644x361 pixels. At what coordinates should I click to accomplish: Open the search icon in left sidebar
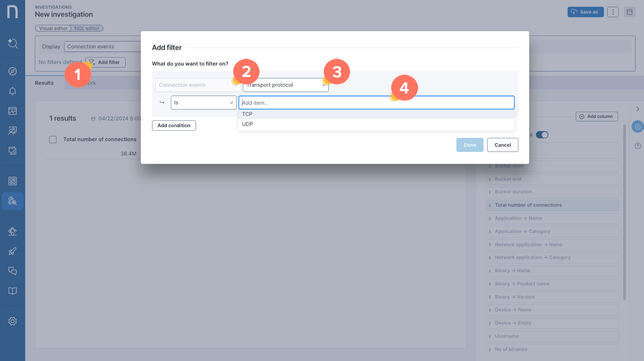(x=13, y=43)
